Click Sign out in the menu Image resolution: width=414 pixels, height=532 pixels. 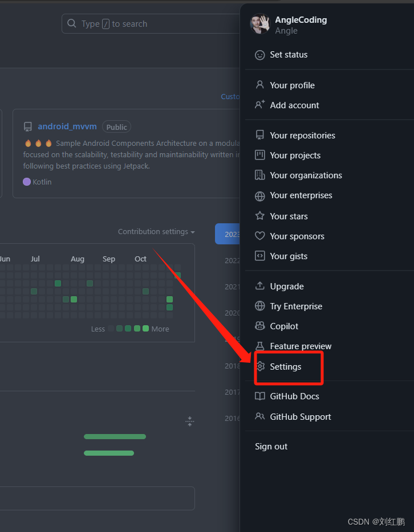click(x=271, y=447)
